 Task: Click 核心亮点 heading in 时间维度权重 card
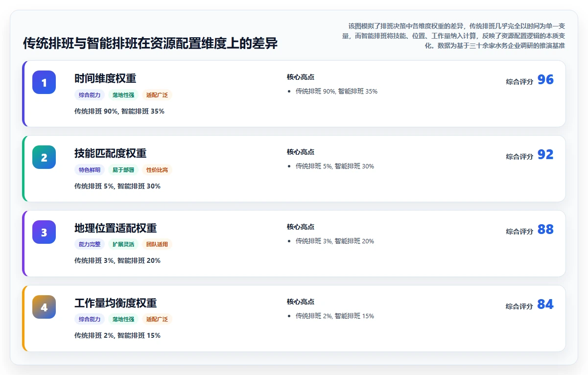click(301, 77)
